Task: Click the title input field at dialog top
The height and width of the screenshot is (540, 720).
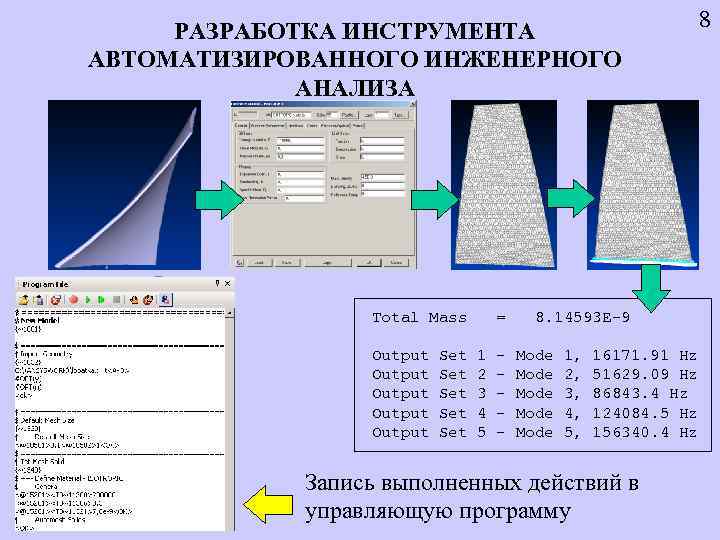Action: [x=291, y=114]
